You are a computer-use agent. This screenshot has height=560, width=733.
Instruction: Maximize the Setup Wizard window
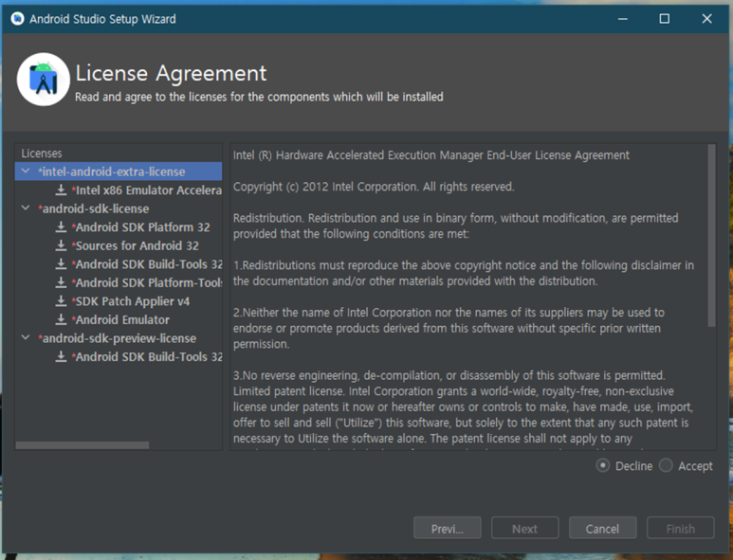pos(665,19)
